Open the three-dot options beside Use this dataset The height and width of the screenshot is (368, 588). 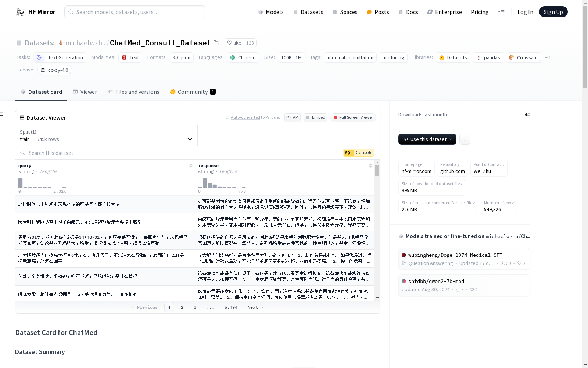[465, 139]
